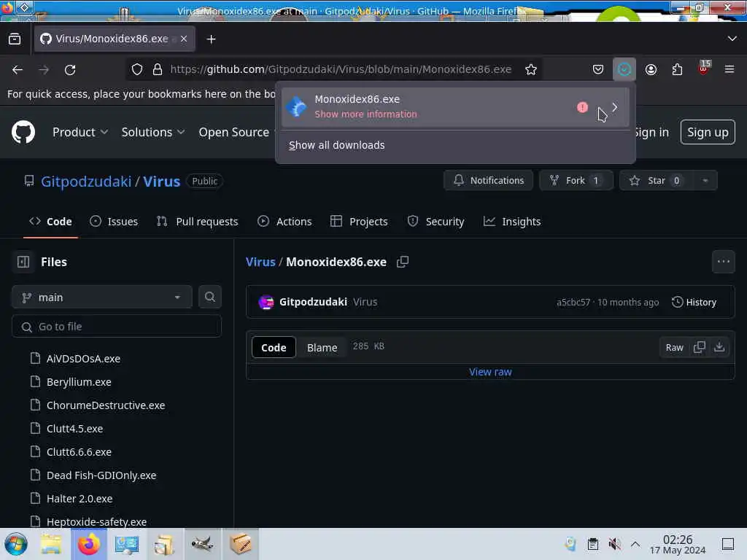Open the Windows Start orb
The height and width of the screenshot is (560, 747).
tap(16, 544)
